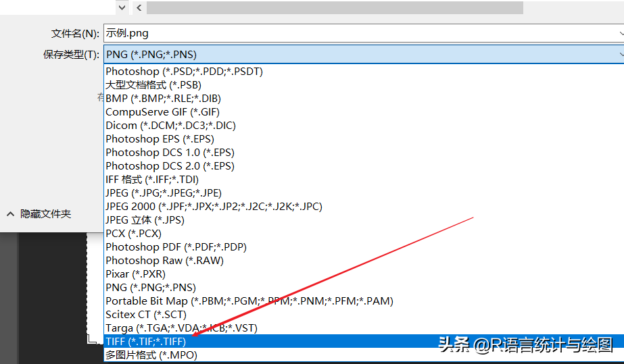Select TIFF (*.TIF;*.TIFF) format
Viewport: 624px width, 364px height.
pyautogui.click(x=364, y=341)
